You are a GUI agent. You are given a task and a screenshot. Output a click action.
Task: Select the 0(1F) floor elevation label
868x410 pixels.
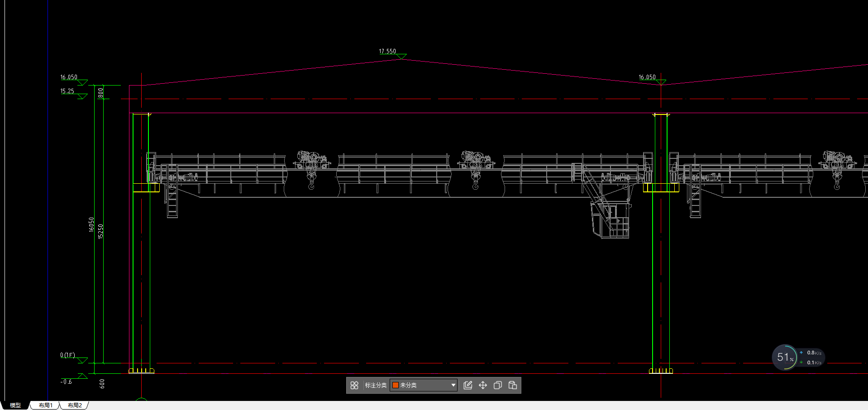[67, 355]
